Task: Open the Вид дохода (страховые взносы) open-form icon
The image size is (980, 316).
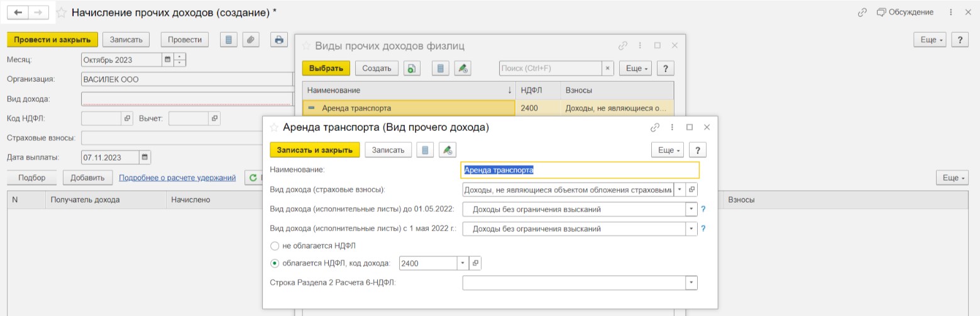Action: pyautogui.click(x=692, y=189)
